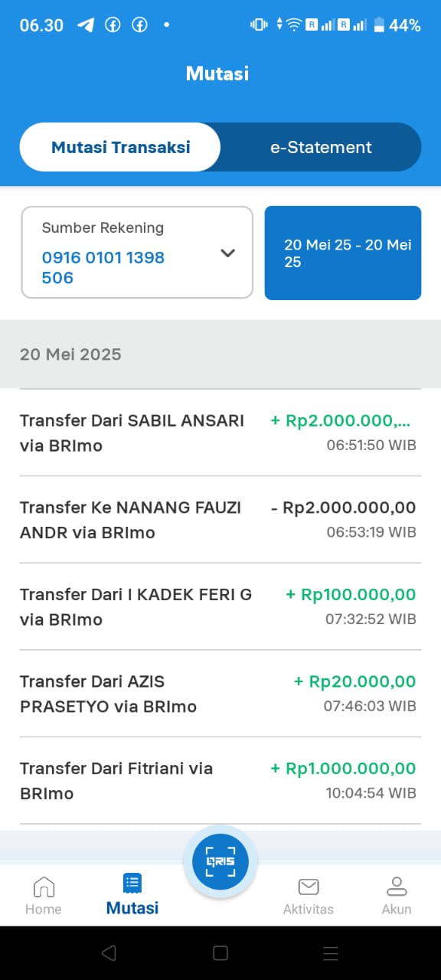The height and width of the screenshot is (980, 441).
Task: Tap the Android recent apps menu button
Action: (331, 952)
